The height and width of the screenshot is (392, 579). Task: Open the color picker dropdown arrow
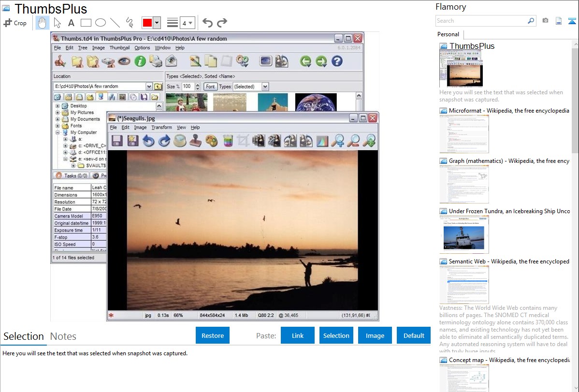pyautogui.click(x=157, y=23)
